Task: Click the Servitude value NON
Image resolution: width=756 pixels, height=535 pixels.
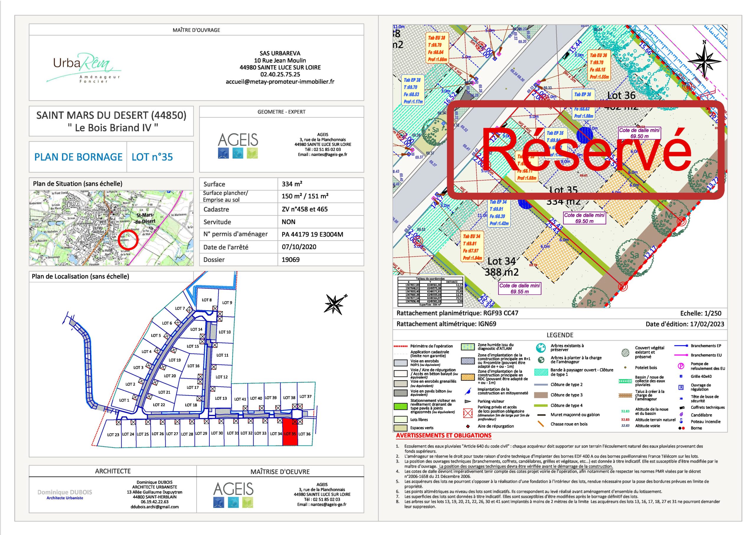Action: tap(289, 222)
